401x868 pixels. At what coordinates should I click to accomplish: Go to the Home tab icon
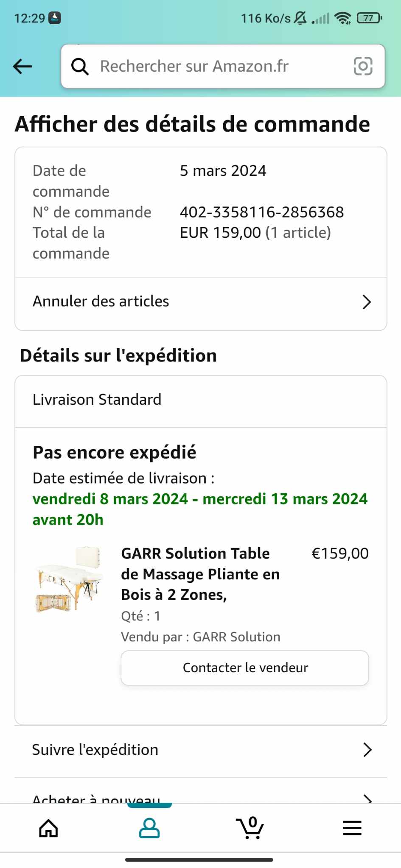tap(48, 828)
